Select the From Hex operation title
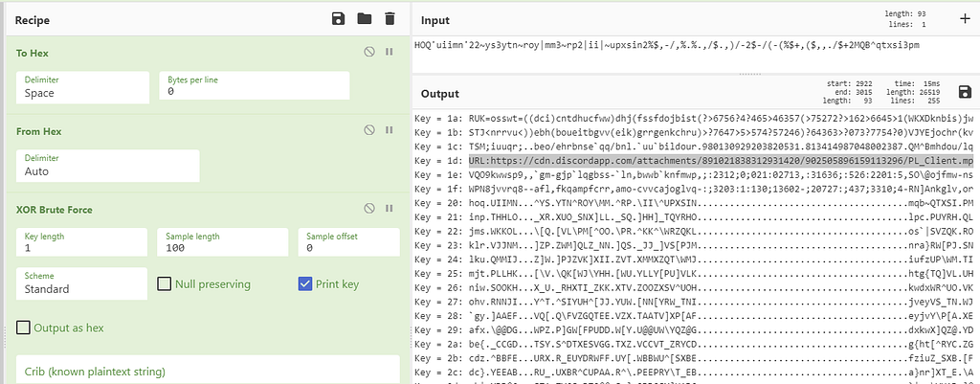Image resolution: width=980 pixels, height=384 pixels. 38,131
